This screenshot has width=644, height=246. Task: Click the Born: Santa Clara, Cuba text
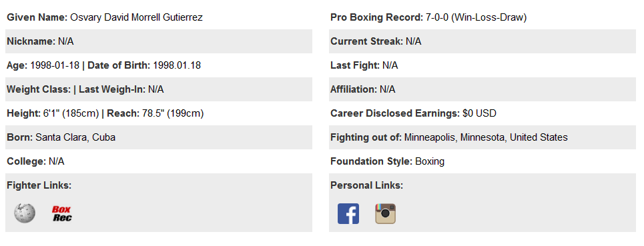(61, 137)
